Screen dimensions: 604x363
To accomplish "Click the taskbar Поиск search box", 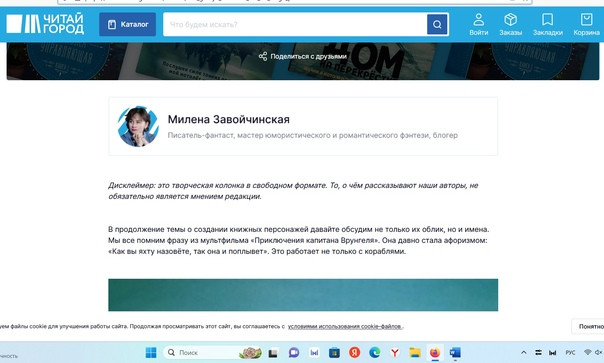I will pos(214,352).
